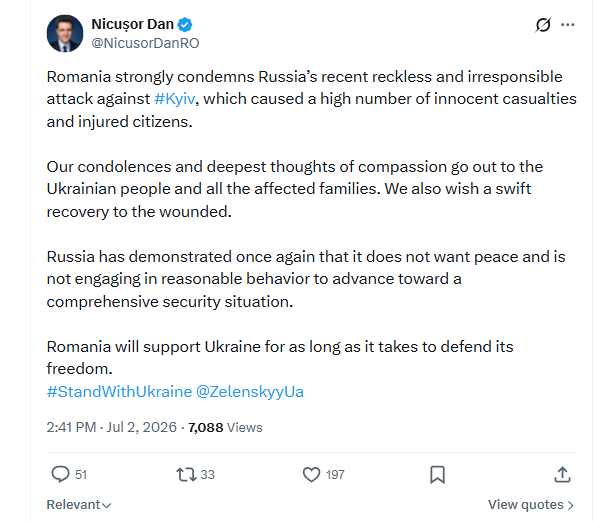Image resolution: width=595 pixels, height=521 pixels.
Task: Click the @NicusorDanRO handle
Action: pyautogui.click(x=145, y=43)
